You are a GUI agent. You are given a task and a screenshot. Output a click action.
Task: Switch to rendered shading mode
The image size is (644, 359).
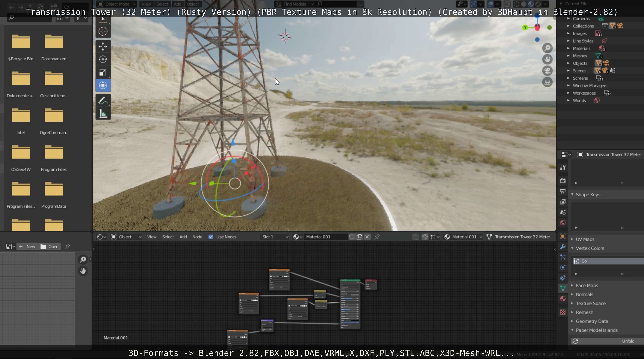click(x=538, y=4)
